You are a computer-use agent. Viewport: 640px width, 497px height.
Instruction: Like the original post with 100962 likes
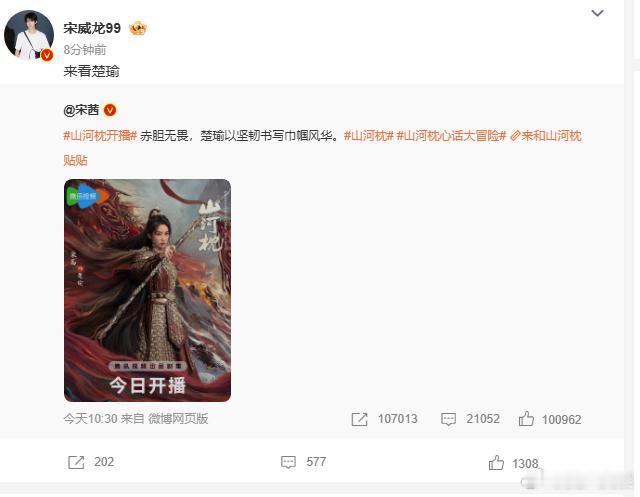(x=550, y=419)
